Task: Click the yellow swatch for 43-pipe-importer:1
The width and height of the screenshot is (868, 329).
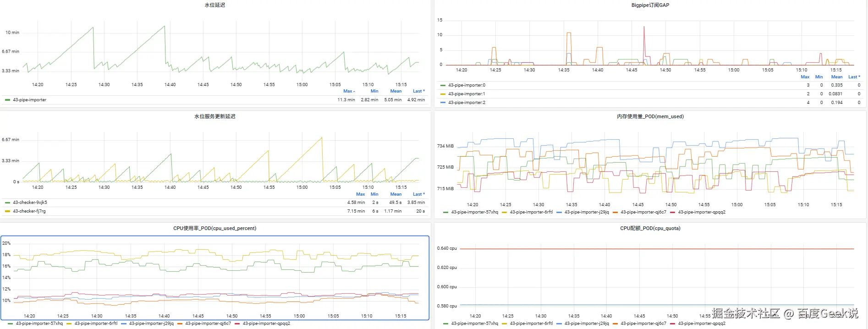Action: coord(443,94)
